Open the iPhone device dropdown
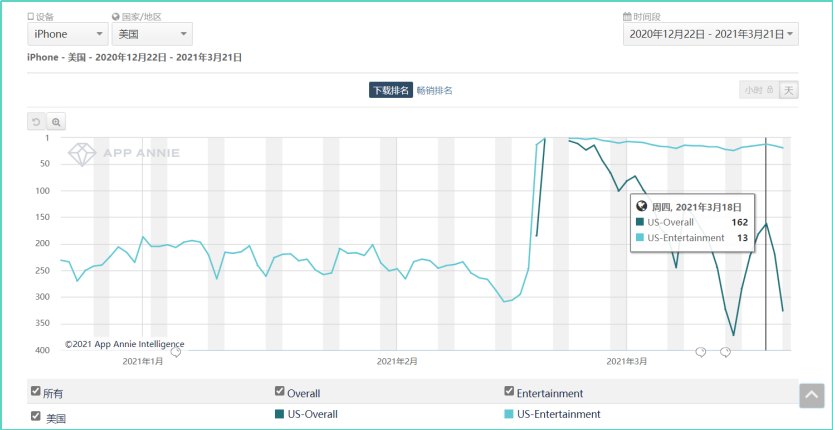 pos(67,34)
